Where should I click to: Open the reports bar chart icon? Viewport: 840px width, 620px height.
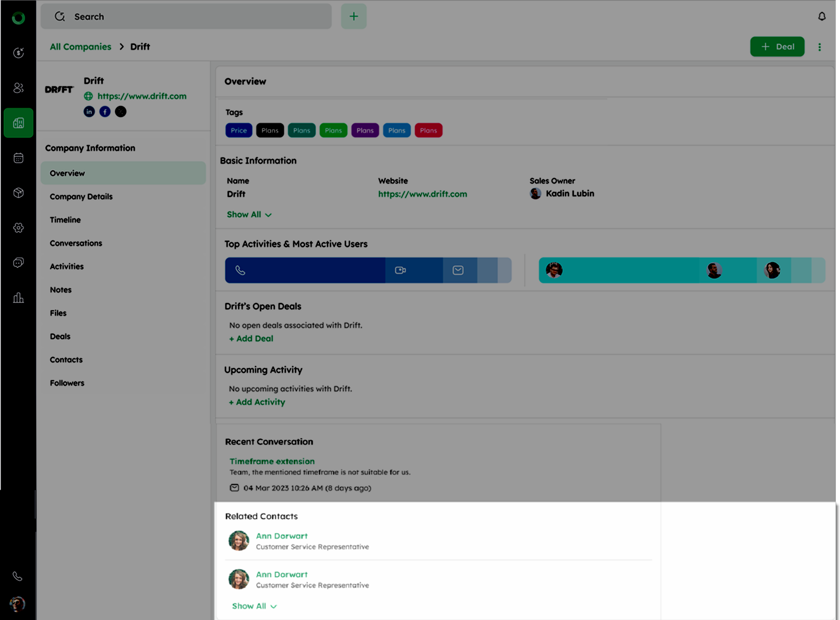[18, 298]
